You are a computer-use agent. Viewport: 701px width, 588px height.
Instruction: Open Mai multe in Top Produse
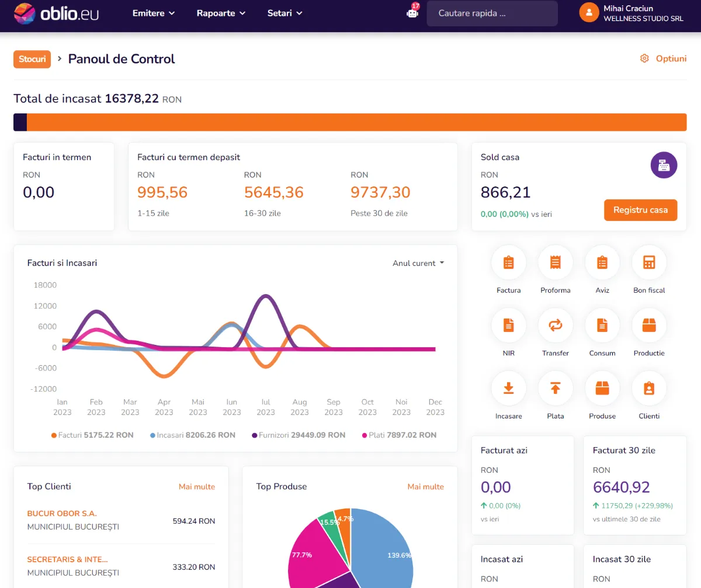point(426,486)
